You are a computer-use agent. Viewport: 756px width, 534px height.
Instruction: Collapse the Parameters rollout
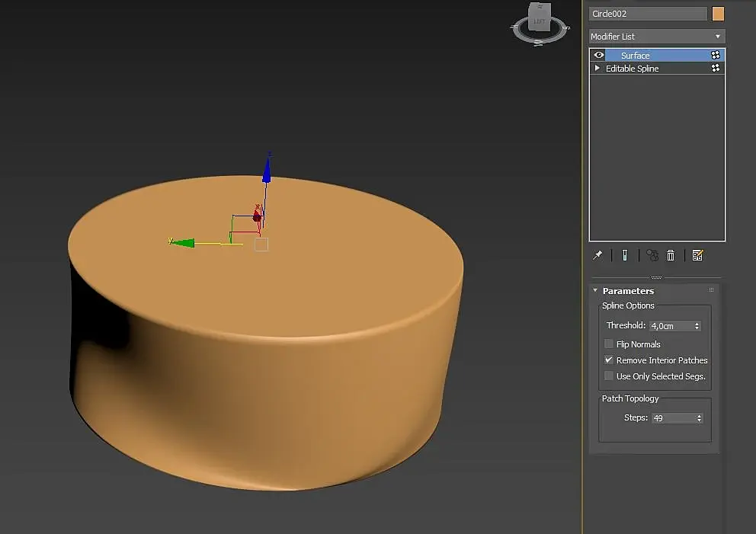coord(595,291)
